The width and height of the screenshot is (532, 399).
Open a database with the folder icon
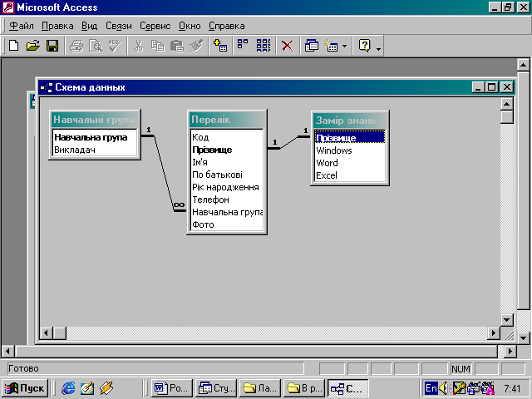tap(33, 46)
